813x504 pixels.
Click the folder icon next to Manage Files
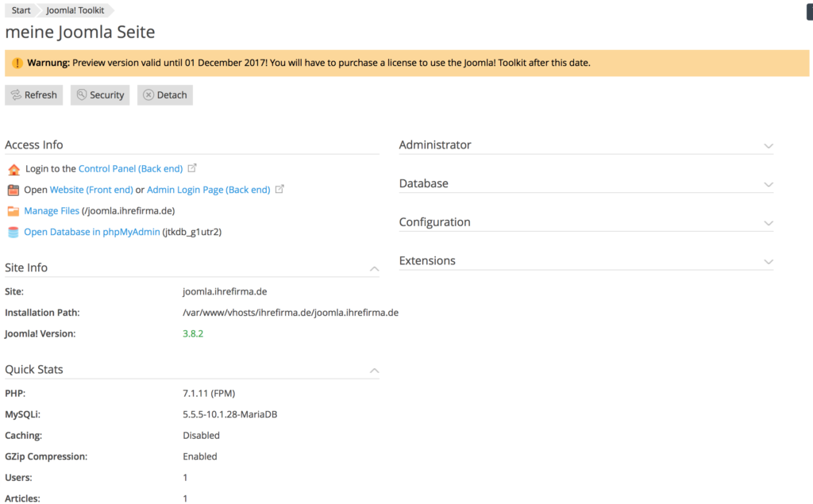(x=13, y=211)
